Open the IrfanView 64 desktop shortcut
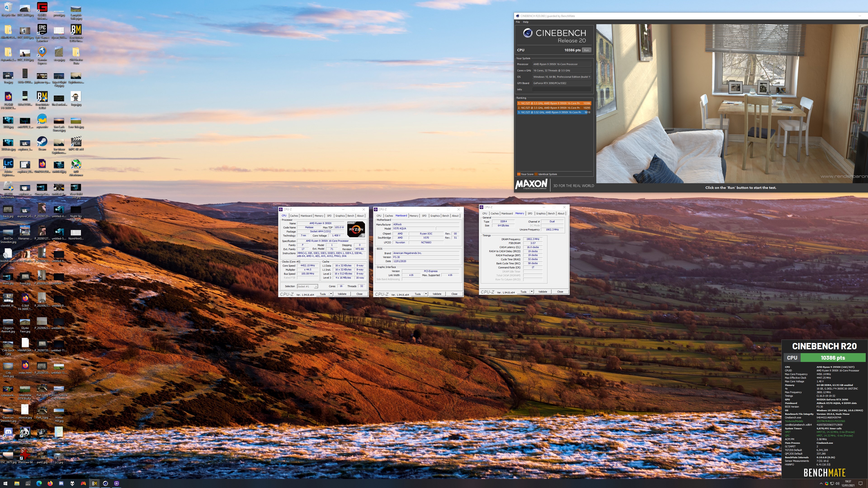Screen dimensions: 868x488 [x=25, y=456]
